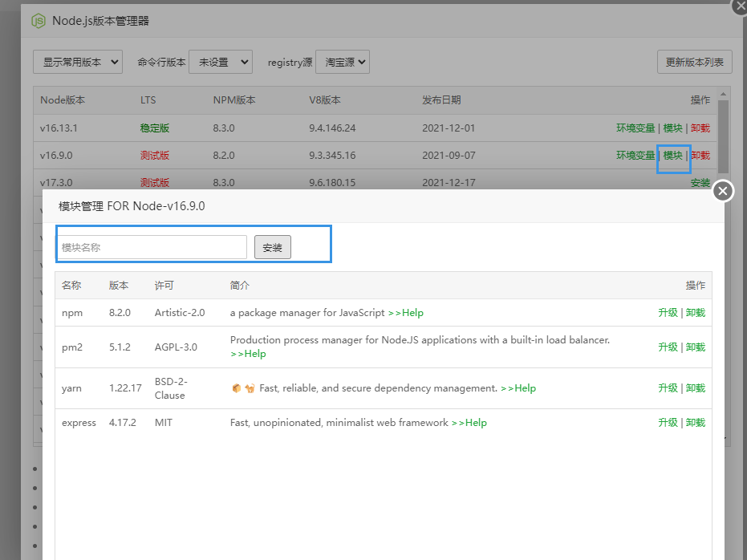Click the 测试版 label in v16.9.0 row
Viewport: 747px width, 560px height.
point(155,155)
